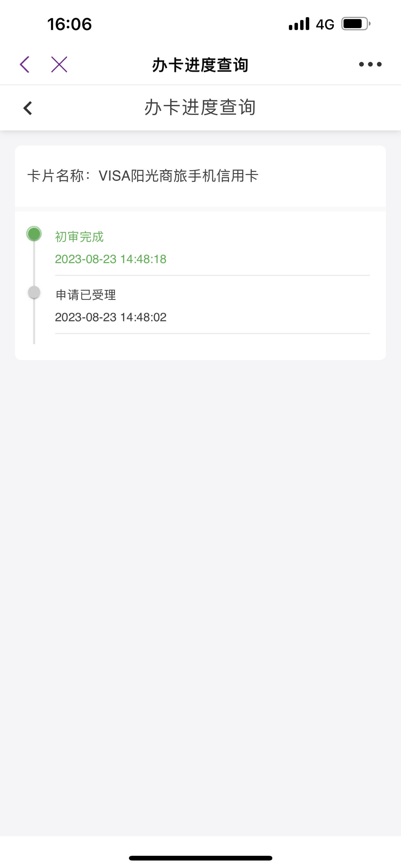This screenshot has width=401, height=868.
Task: Tap the gray 申请已受理 status dot
Action: tap(34, 292)
